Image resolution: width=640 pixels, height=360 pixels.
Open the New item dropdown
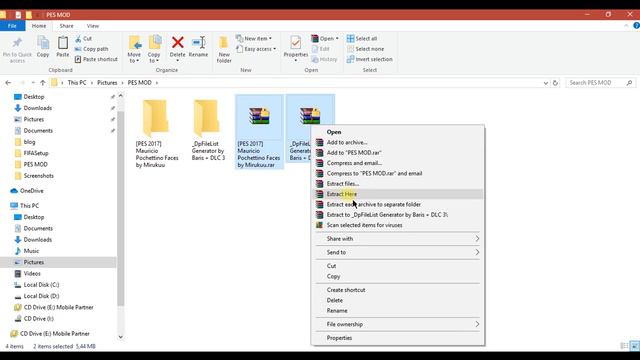click(254, 38)
